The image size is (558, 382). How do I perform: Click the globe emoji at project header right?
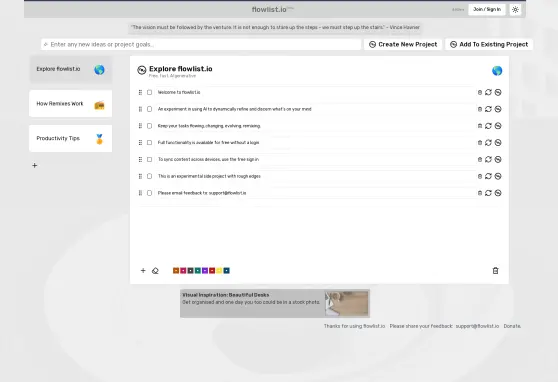[497, 70]
